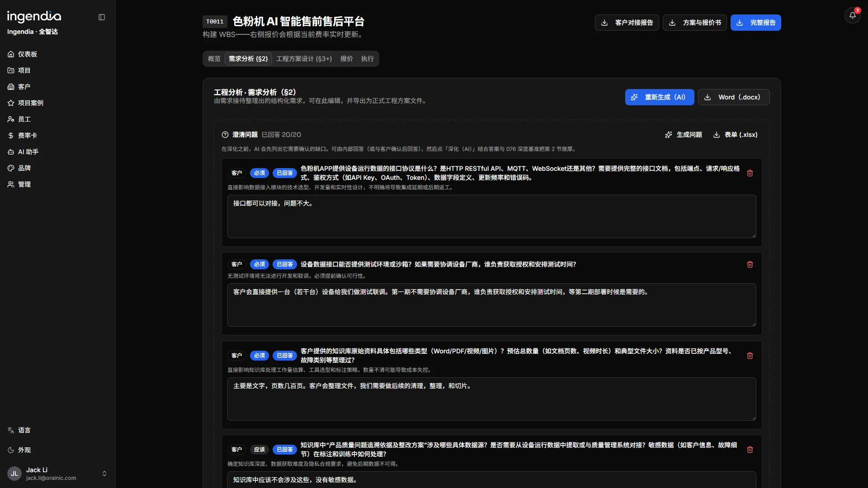Open 员工 in the sidebar
The image size is (868, 488).
(58, 119)
